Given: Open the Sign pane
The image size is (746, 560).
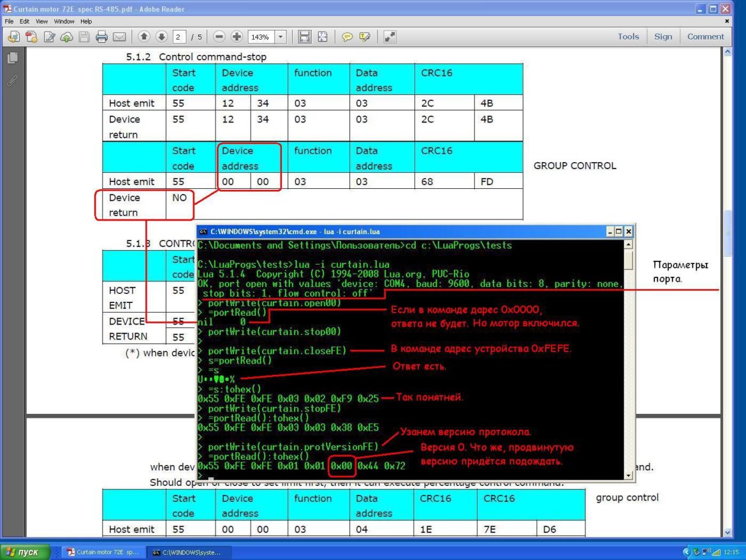Looking at the screenshot, I should point(662,36).
